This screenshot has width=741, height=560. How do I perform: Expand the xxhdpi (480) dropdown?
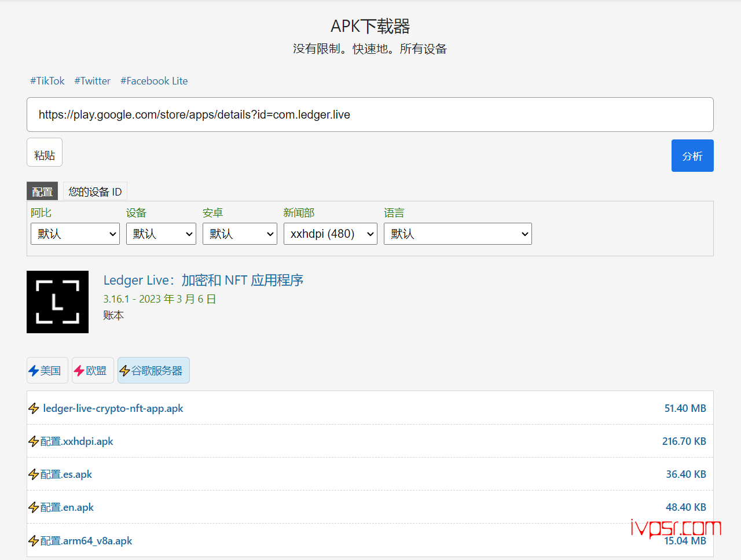tap(331, 234)
